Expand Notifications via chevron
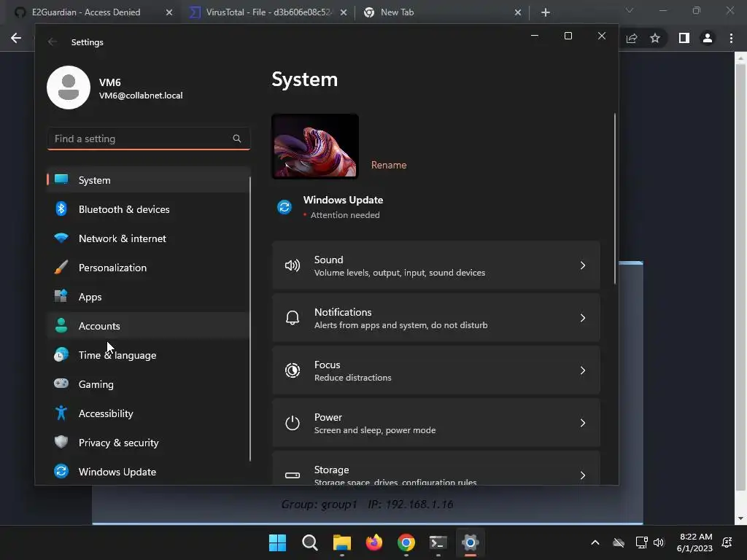Image resolution: width=747 pixels, height=560 pixels. [583, 318]
